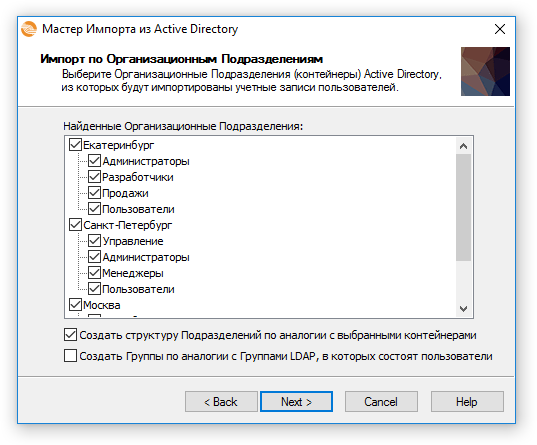The image size is (537, 445).
Task: Uncheck Разработчики under Екатеринбург
Action: click(95, 177)
